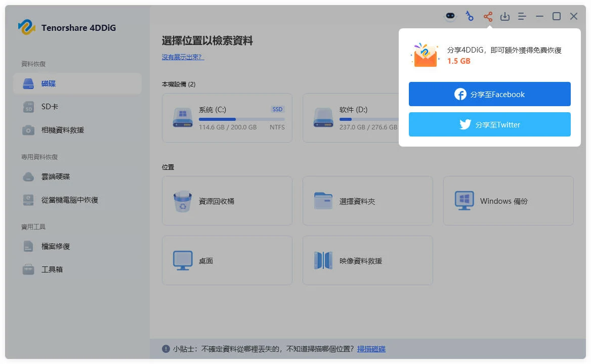Choose Windows 備份 location
This screenshot has width=591, height=364.
pyautogui.click(x=508, y=201)
